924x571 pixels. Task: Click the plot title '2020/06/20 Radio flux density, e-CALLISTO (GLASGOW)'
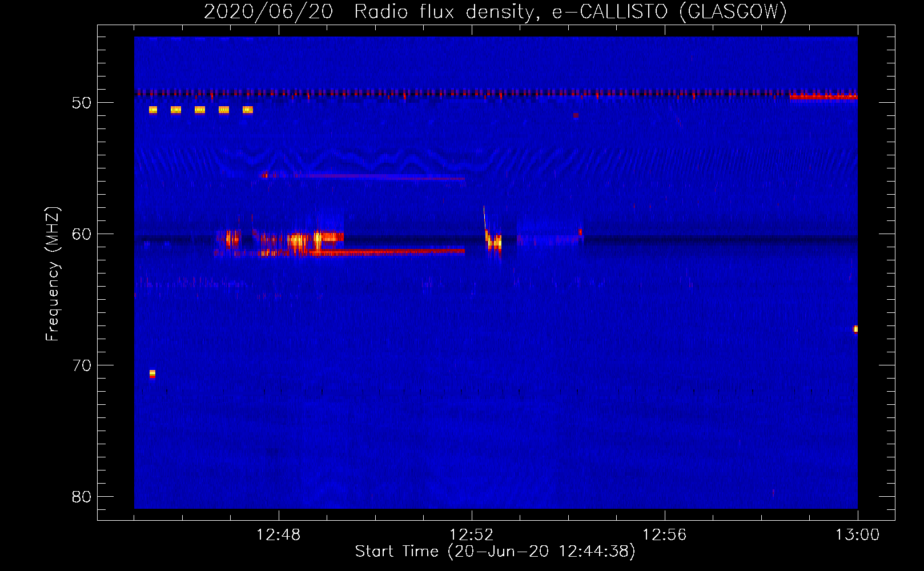495,11
